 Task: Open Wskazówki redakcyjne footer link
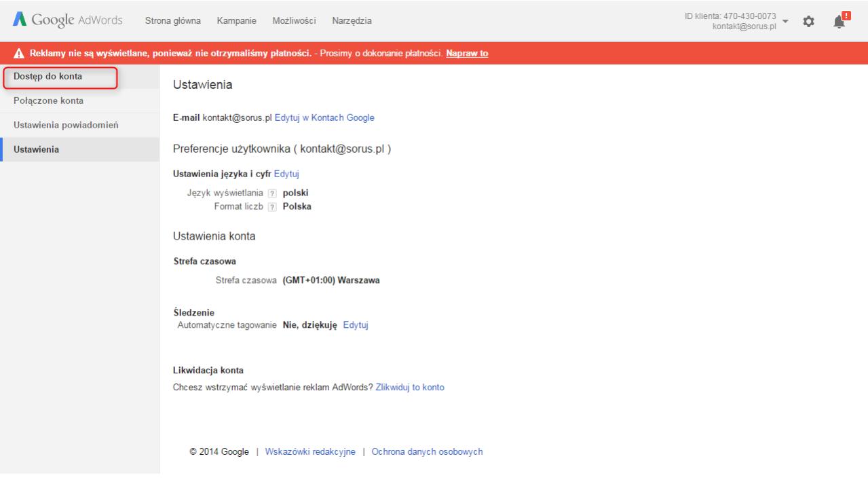point(310,452)
